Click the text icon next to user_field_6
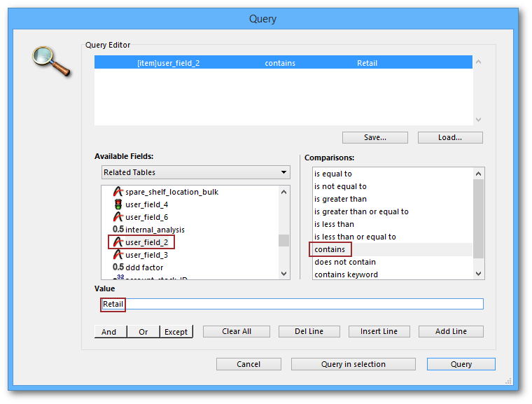Screen dimensions: 532x404 click(x=118, y=217)
